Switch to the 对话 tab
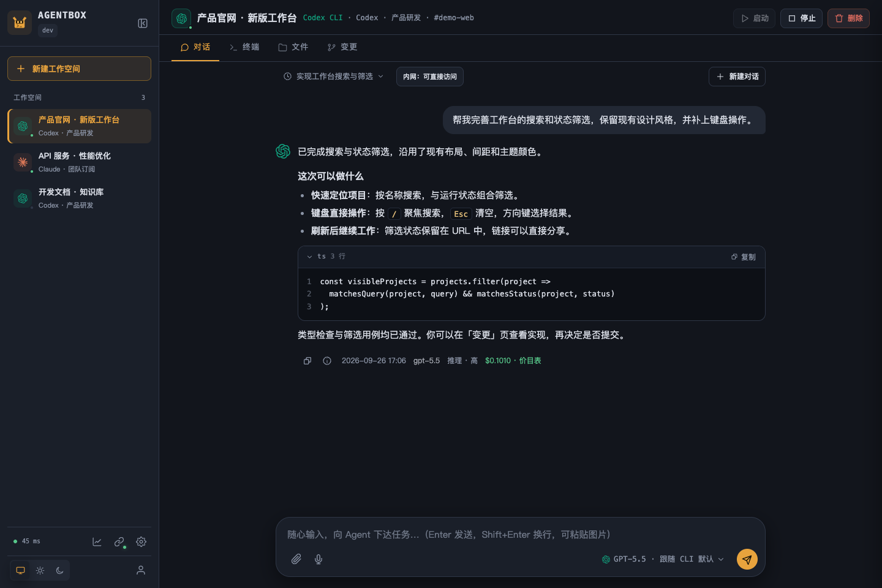Viewport: 882px width, 588px height. tap(195, 47)
